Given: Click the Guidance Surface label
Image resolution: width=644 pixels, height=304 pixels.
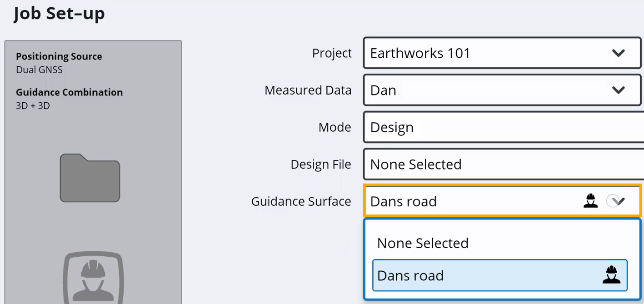Looking at the screenshot, I should coord(301,201).
